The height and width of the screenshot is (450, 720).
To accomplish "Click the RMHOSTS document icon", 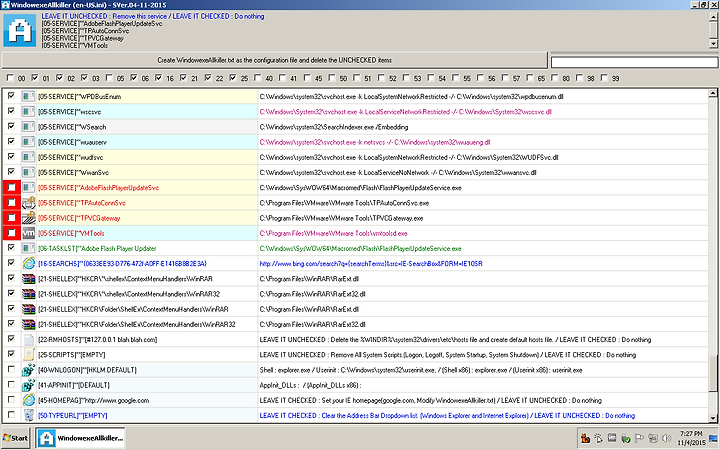I will click(28, 339).
